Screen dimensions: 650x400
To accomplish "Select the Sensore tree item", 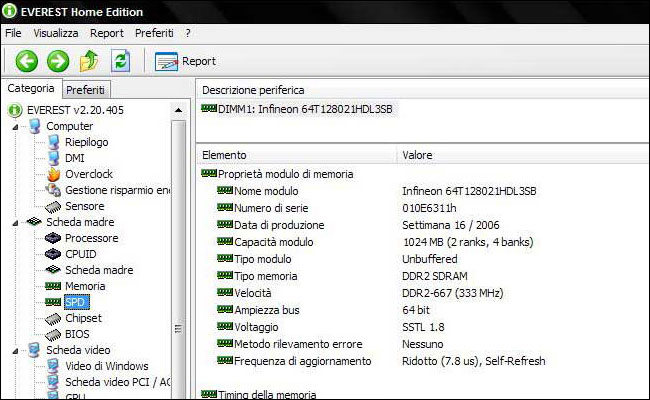I will tap(84, 206).
